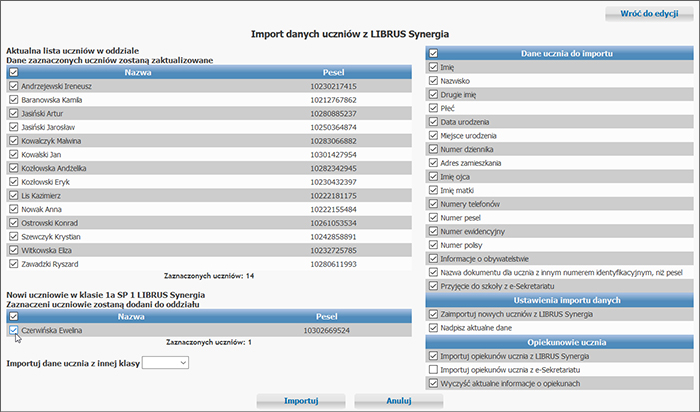Screen dimensions: 700x412
Task: Click the Importuj button
Action: point(300,400)
